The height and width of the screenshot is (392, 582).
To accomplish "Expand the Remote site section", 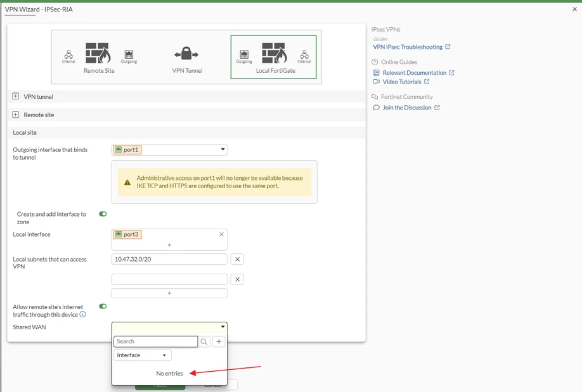I will (x=16, y=115).
